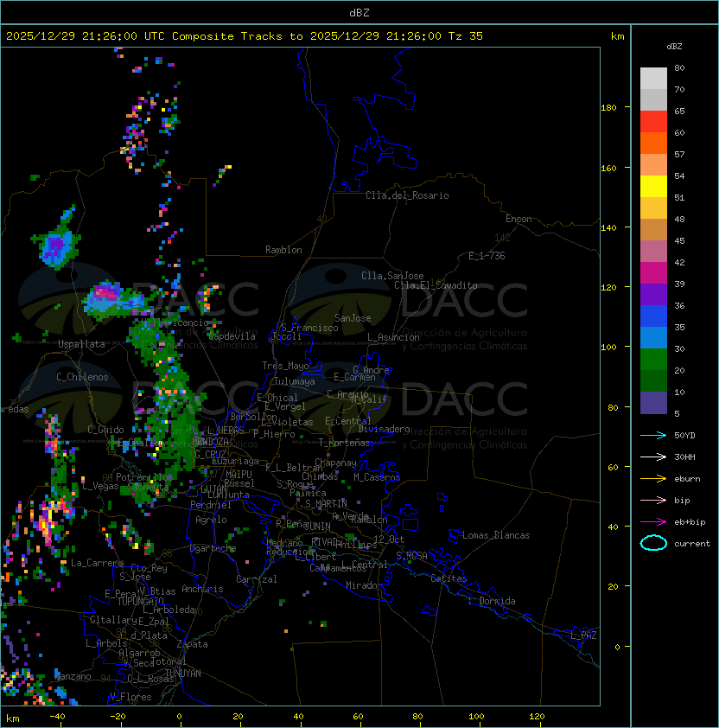
Task: Click the 'Manzano' place label
Action: tap(73, 676)
